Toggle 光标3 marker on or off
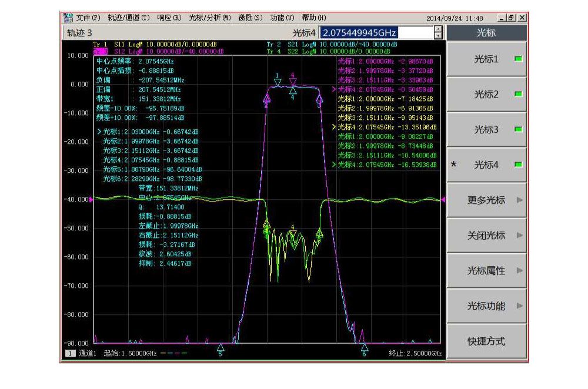The image size is (588, 389). tap(486, 130)
